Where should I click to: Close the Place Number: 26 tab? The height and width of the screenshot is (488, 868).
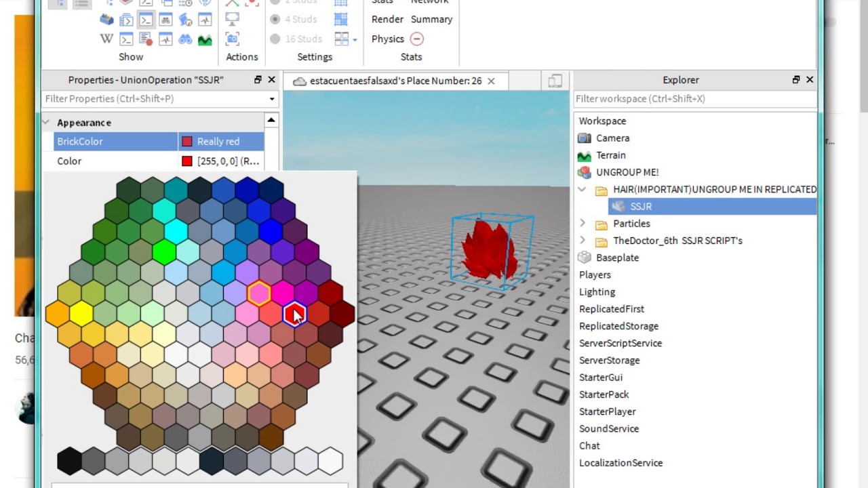coord(492,81)
